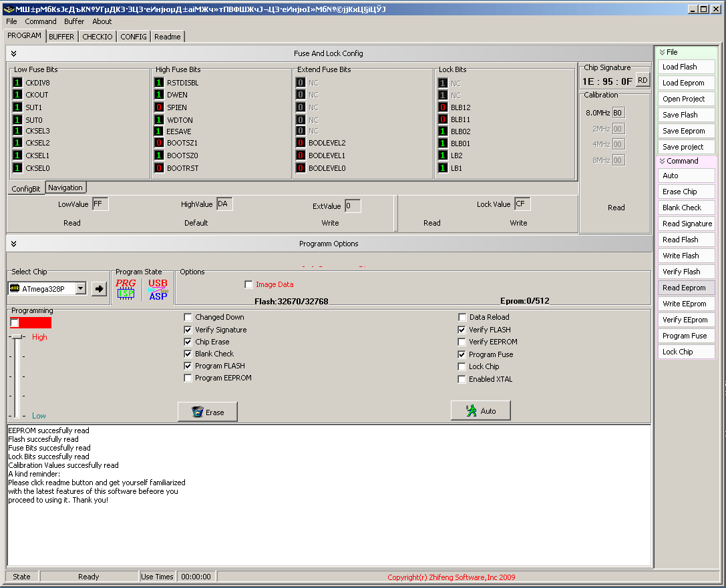726x588 pixels.
Task: Uncheck the Verify FLASH option
Action: [462, 330]
